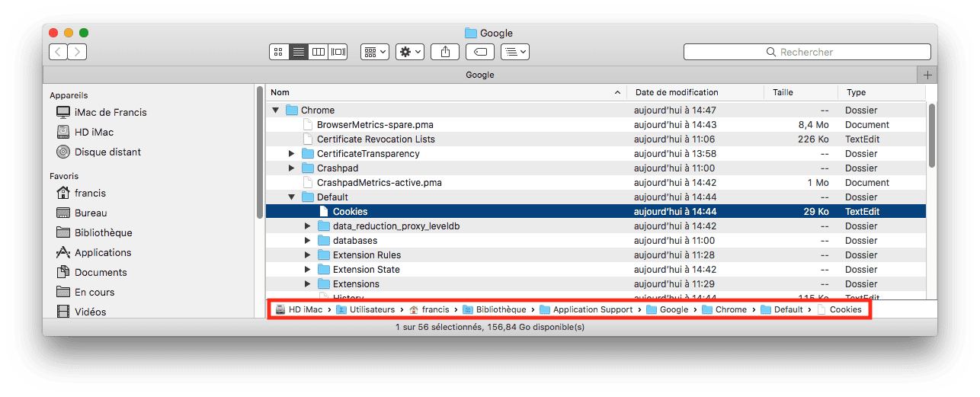Select the Google tab
This screenshot has height=397, width=980.
click(x=480, y=75)
